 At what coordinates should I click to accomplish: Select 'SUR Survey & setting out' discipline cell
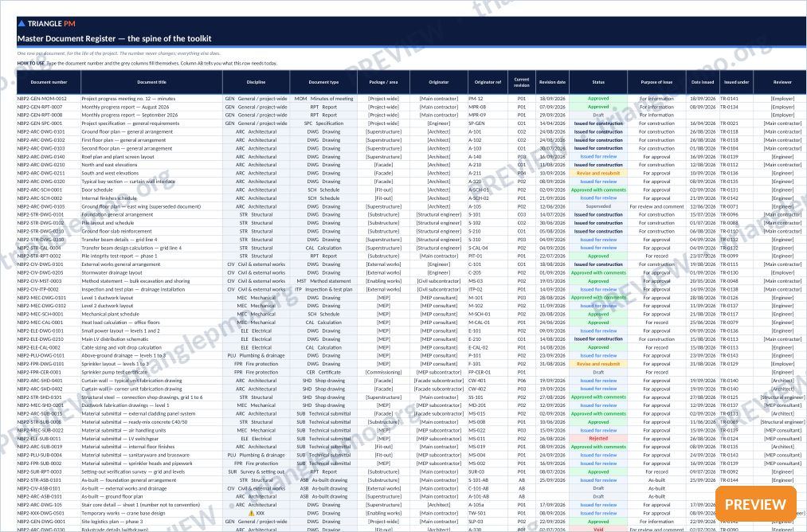coord(257,471)
